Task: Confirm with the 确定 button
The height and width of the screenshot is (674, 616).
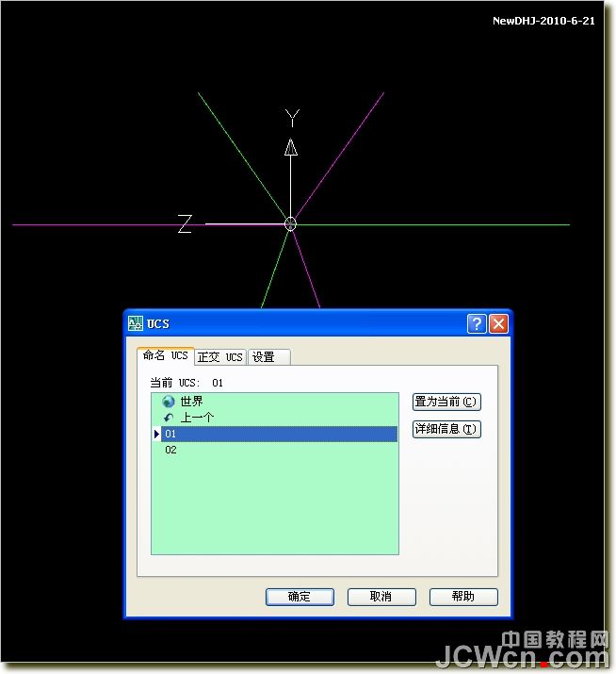Action: tap(300, 597)
